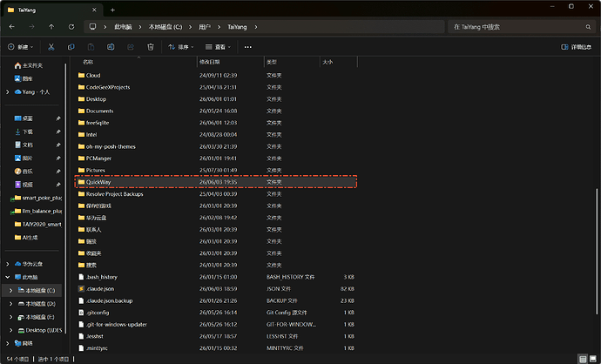Open Gallery (图库) in navigation pane
The image size is (601, 364).
point(24,78)
